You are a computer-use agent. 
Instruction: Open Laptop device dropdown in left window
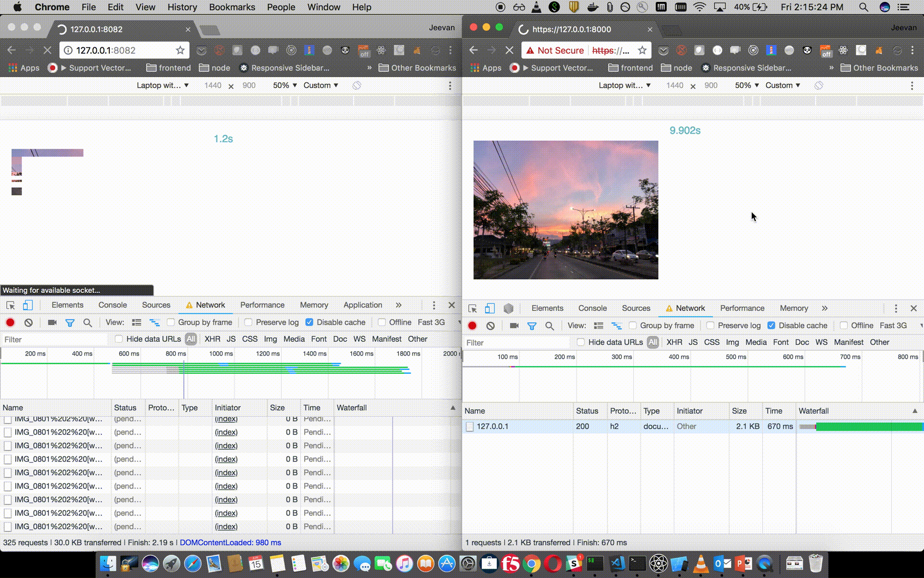point(163,85)
